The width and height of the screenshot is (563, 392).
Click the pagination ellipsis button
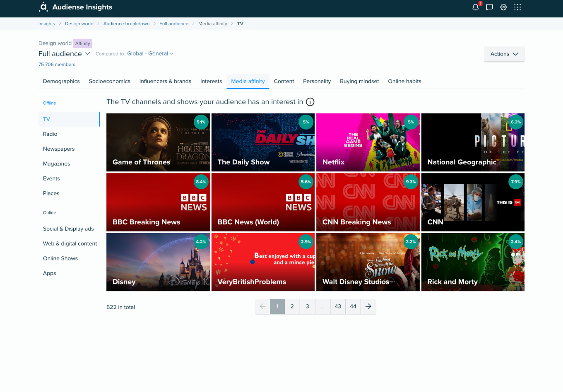[322, 306]
